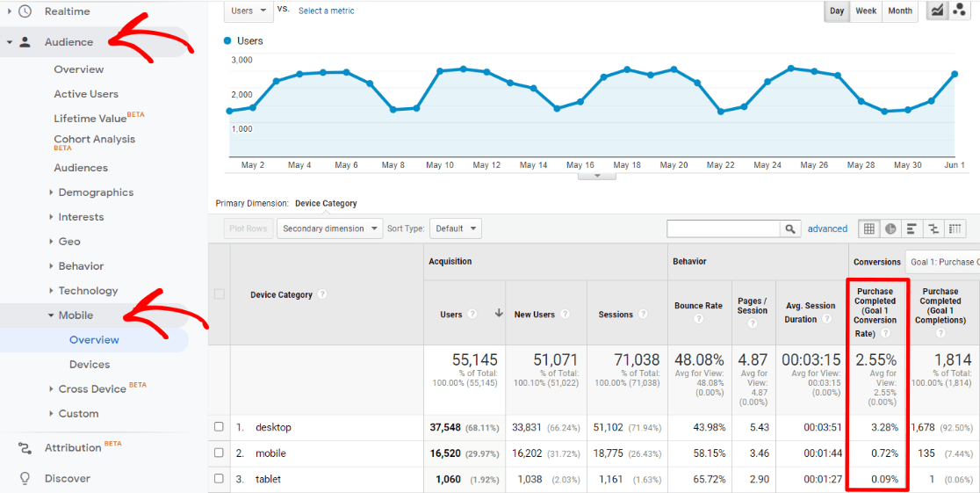The width and height of the screenshot is (980, 493).
Task: Click help icon next to New Users
Action: (565, 314)
